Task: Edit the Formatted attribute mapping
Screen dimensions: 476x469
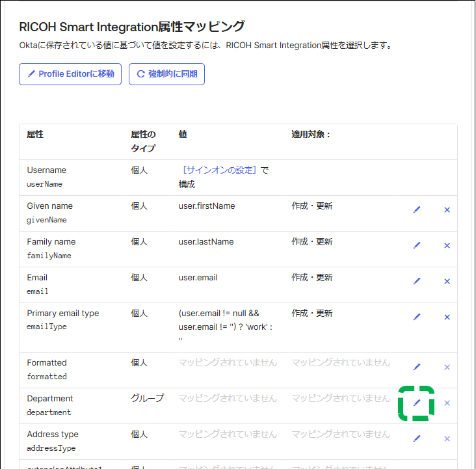Action: pyautogui.click(x=417, y=368)
